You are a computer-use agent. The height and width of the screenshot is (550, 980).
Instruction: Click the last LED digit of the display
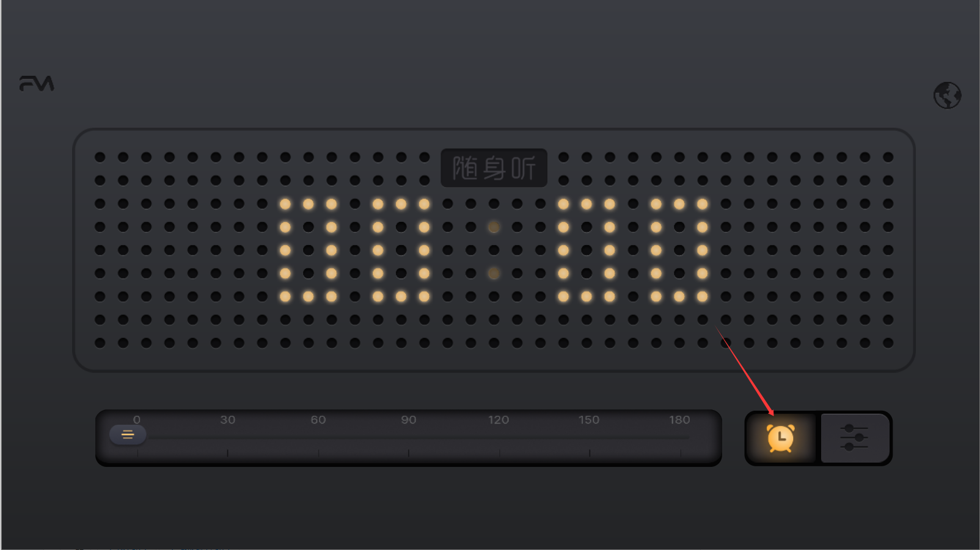(679, 250)
